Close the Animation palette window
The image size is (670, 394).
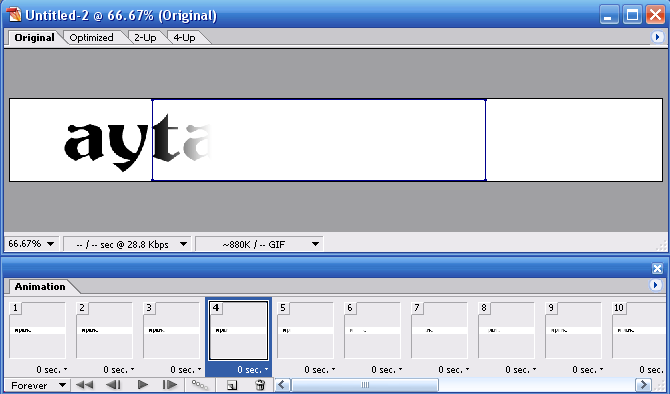pyautogui.click(x=657, y=268)
